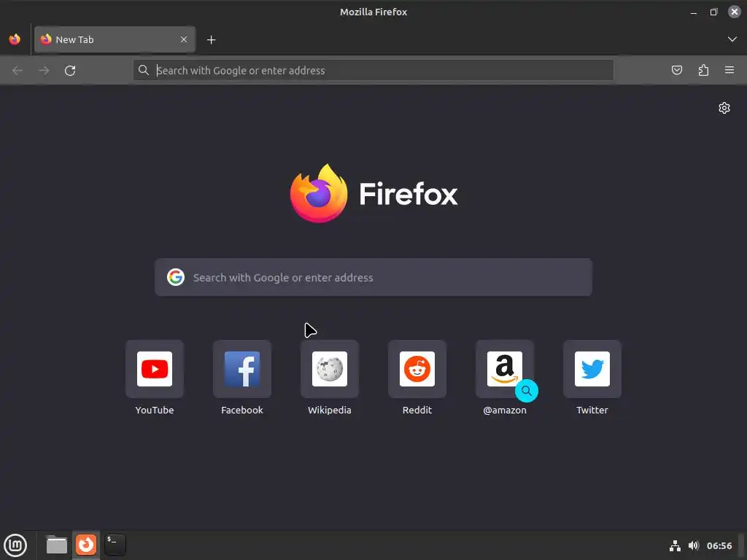Open the volume tray icon
Viewport: 747px width, 560px height.
694,545
